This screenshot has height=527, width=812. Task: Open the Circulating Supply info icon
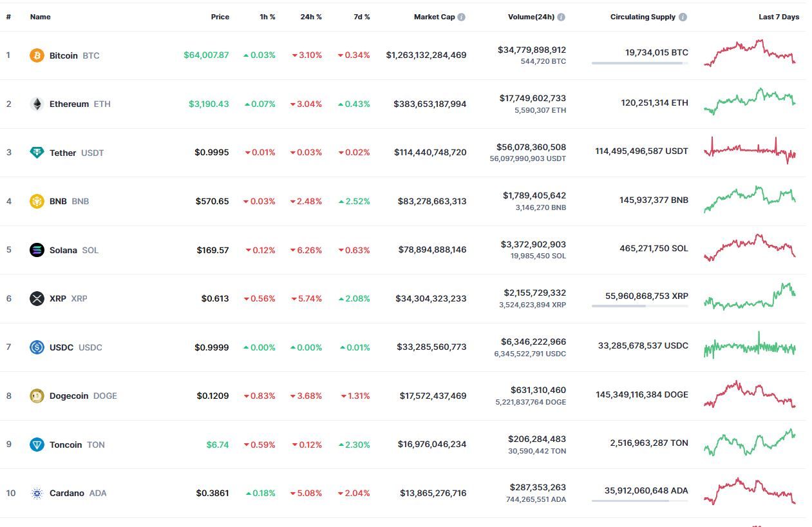[x=683, y=17]
